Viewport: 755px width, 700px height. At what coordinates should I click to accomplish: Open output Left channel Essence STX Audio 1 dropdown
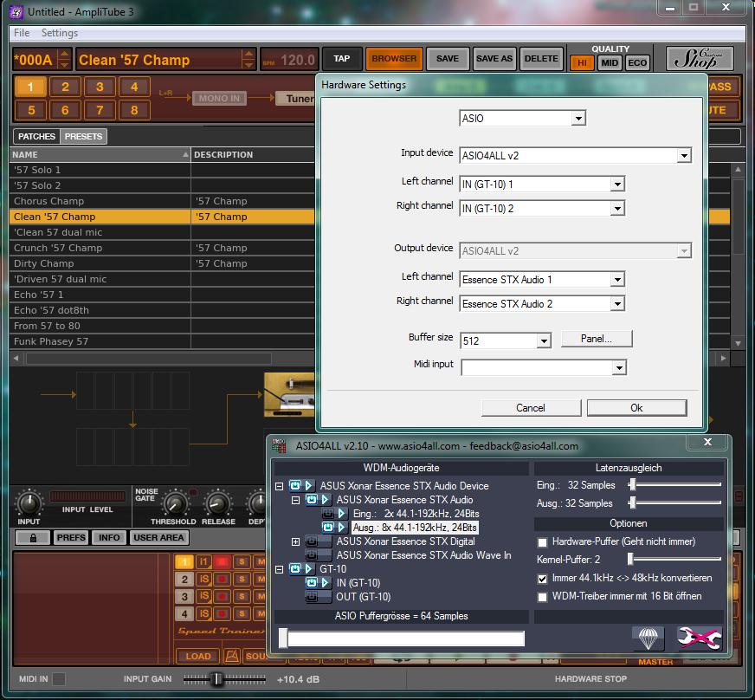617,280
